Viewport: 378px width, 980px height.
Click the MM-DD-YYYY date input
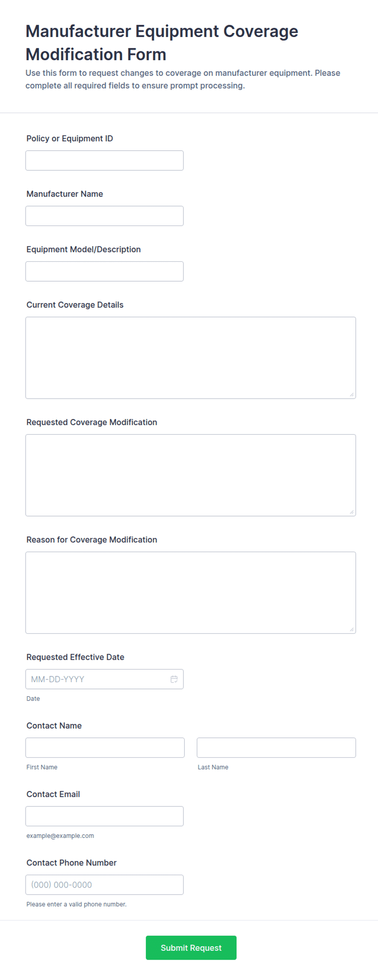104,679
